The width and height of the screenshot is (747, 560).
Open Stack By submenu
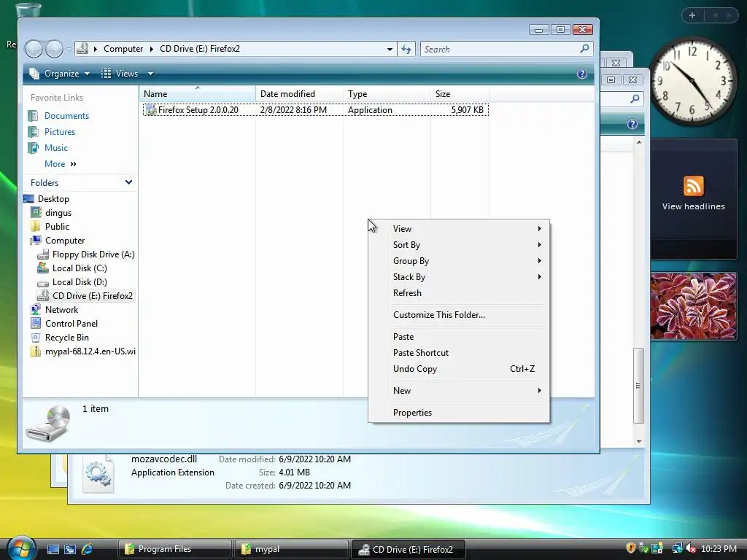pos(459,276)
